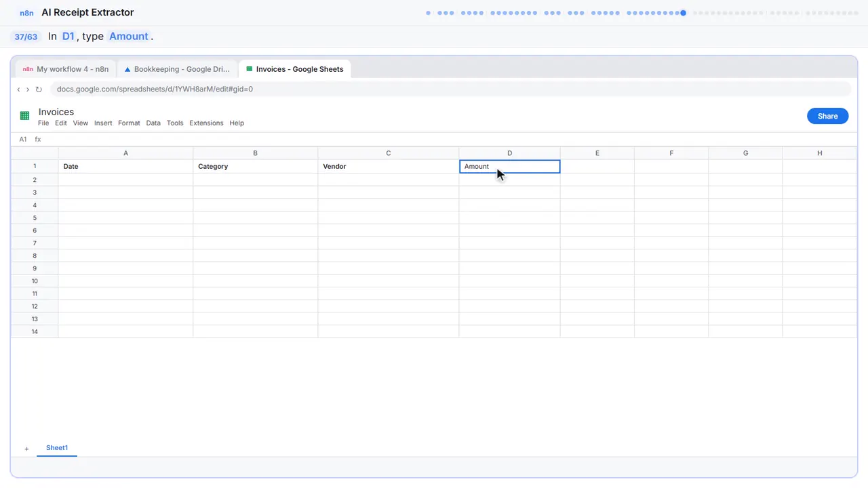Select row 5 header

point(35,218)
